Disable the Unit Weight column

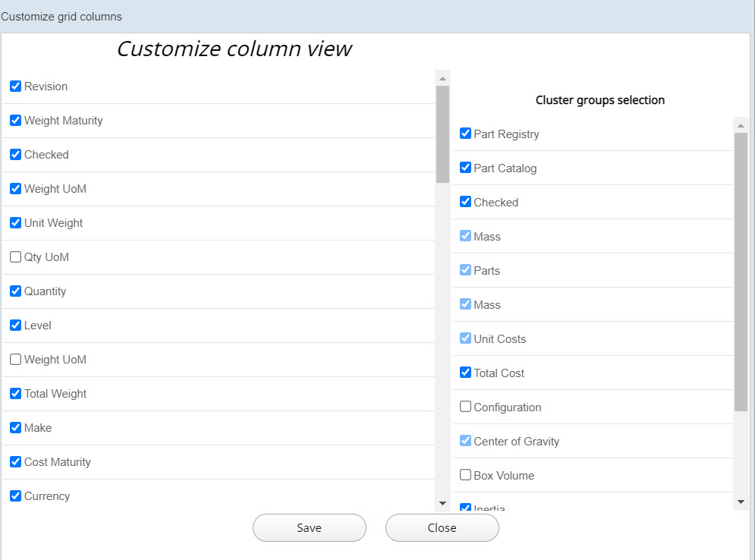click(15, 222)
